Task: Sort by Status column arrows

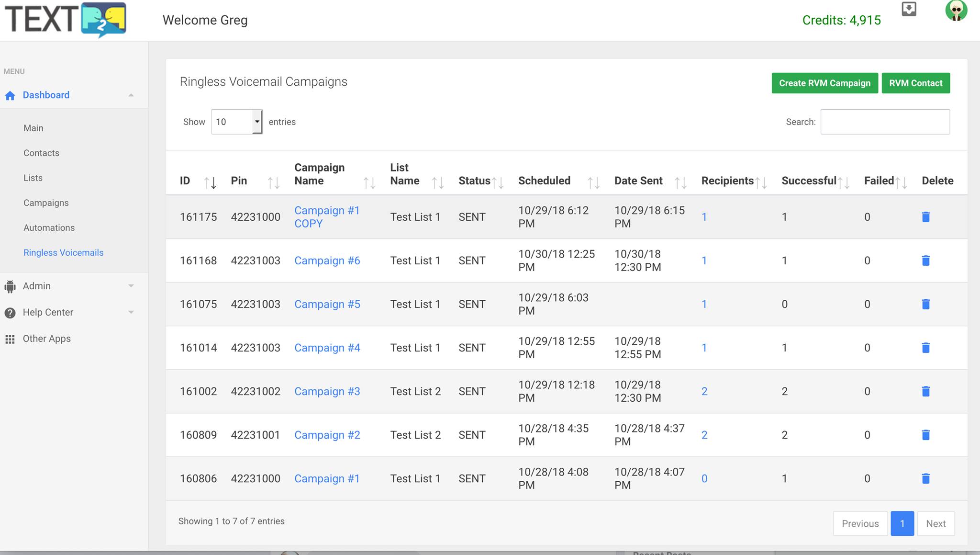Action: click(498, 182)
